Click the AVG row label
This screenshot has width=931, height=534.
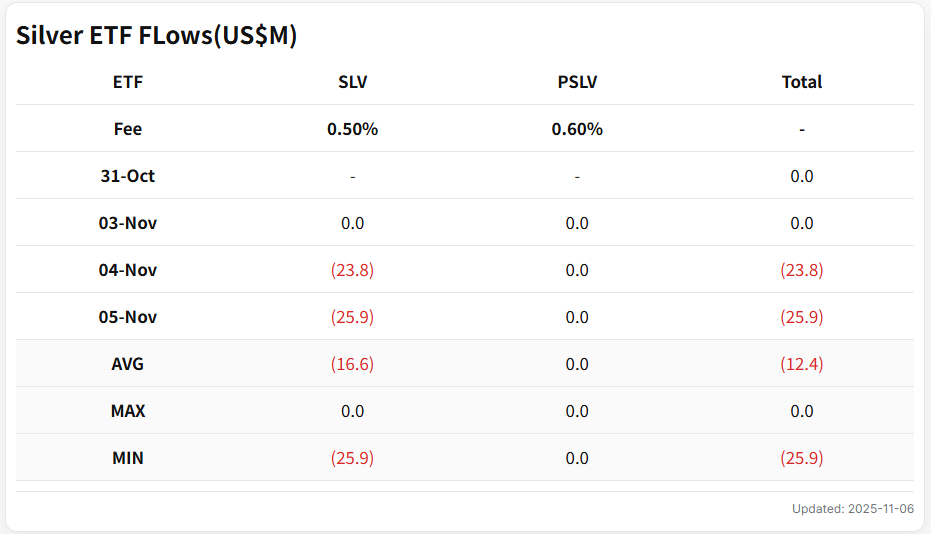[x=128, y=364]
